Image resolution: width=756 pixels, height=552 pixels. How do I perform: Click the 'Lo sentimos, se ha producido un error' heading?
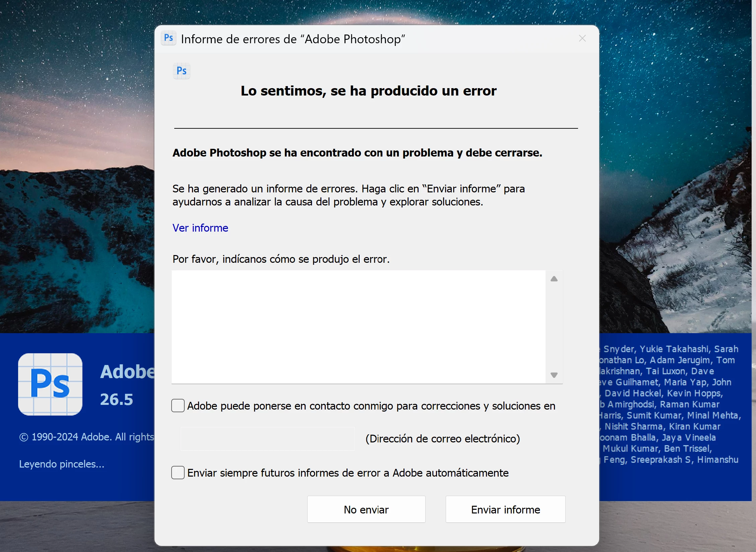coord(368,91)
